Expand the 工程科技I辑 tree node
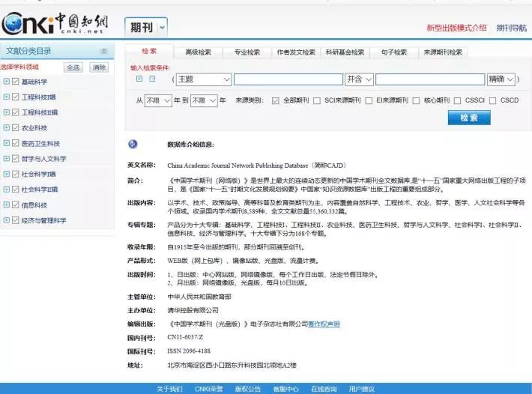Screen dimensions: 532x394 [7, 97]
